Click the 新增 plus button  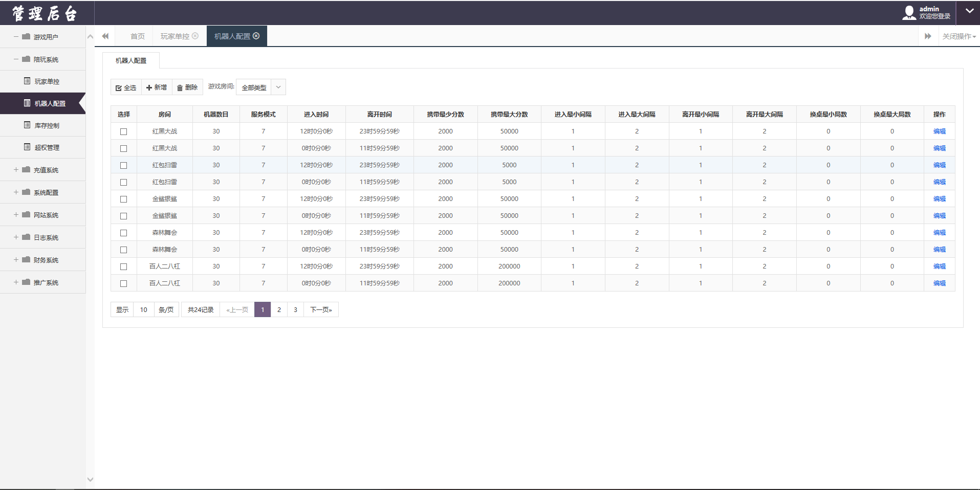click(157, 87)
